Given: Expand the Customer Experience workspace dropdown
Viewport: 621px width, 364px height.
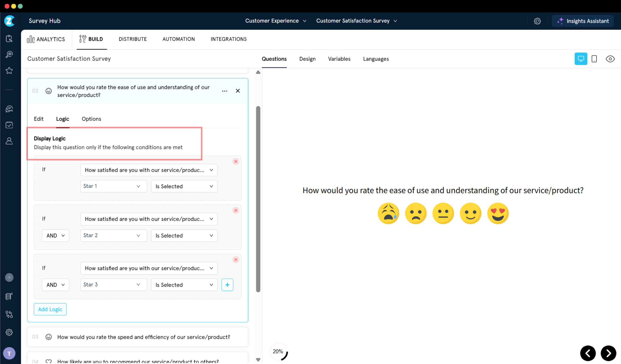Looking at the screenshot, I should coord(276,21).
